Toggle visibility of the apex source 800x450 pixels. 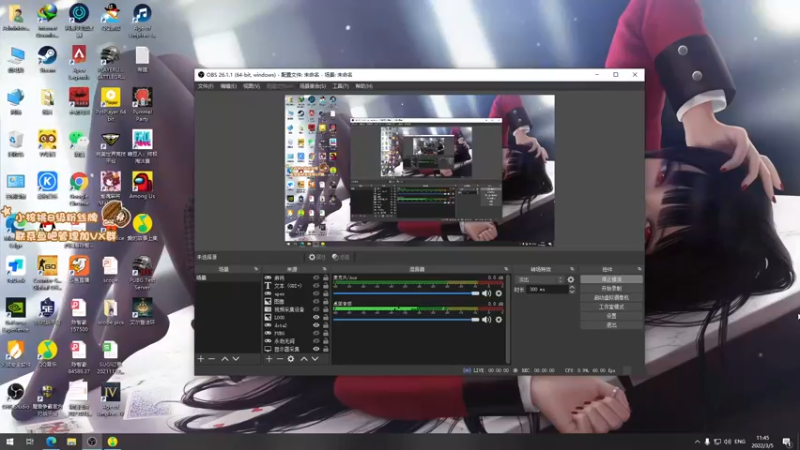[316, 294]
